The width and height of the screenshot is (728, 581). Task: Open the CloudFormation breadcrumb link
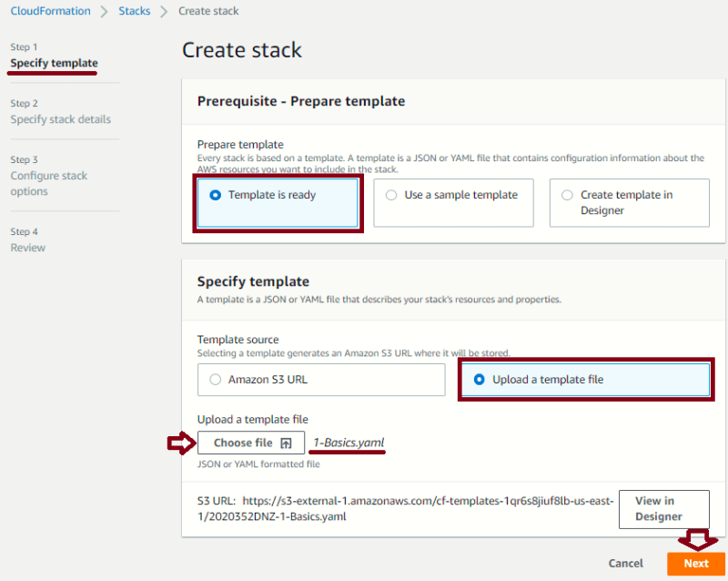click(51, 11)
